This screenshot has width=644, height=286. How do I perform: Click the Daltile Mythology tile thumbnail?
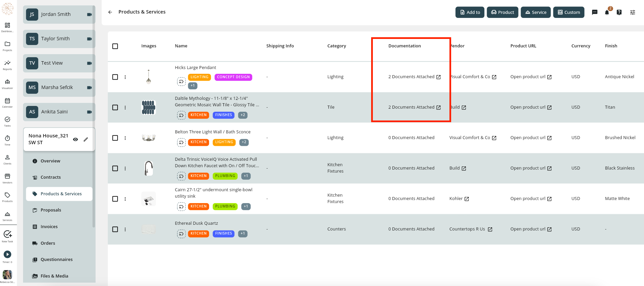click(148, 107)
